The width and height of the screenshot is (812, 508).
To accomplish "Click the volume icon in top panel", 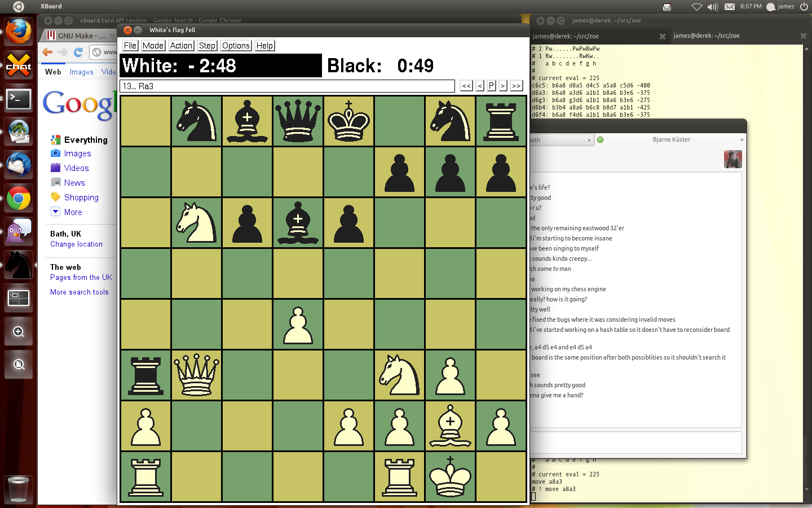I will click(x=713, y=7).
